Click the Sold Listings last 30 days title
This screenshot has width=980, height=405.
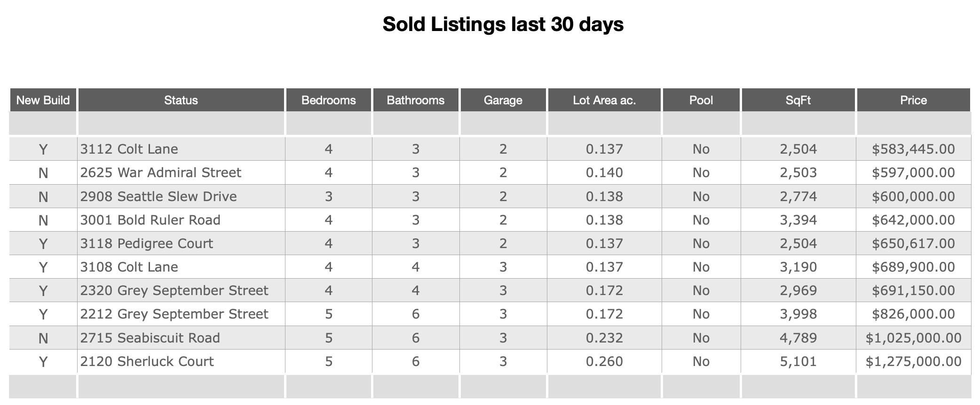tap(503, 24)
